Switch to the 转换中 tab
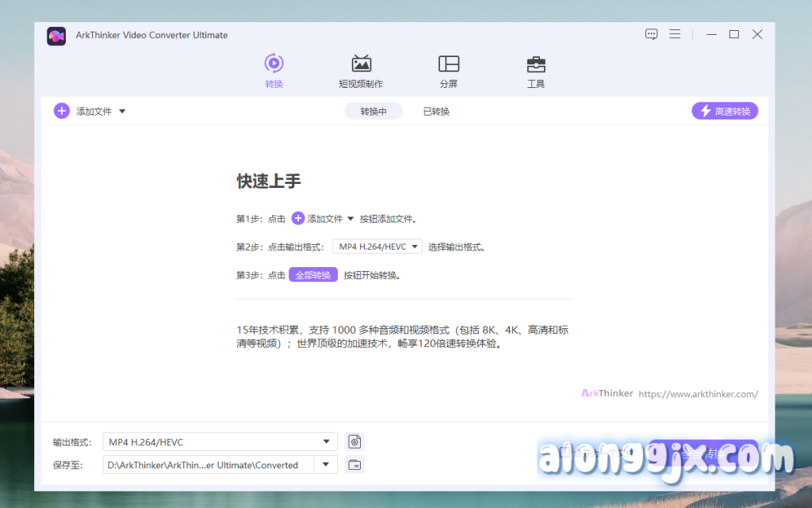The image size is (812, 508). tap(373, 112)
